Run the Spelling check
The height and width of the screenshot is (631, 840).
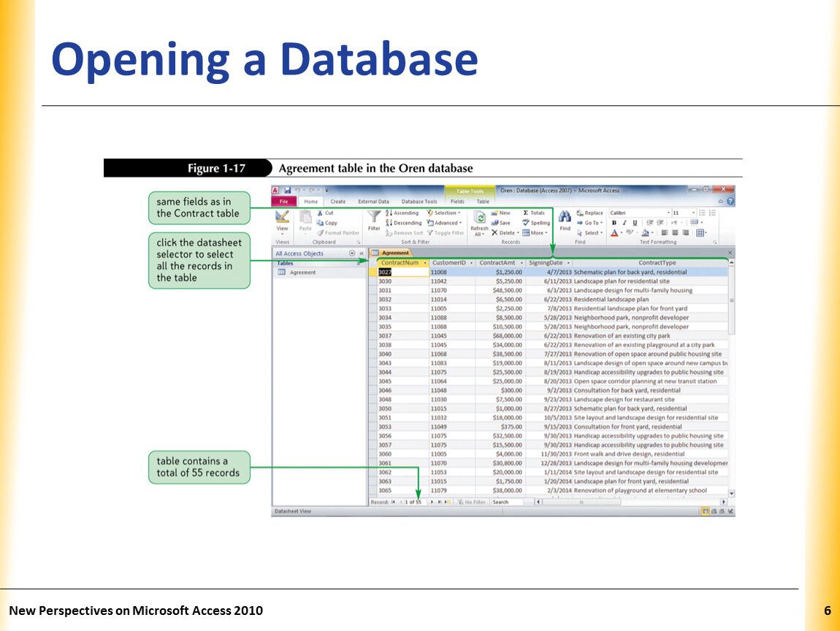point(536,223)
